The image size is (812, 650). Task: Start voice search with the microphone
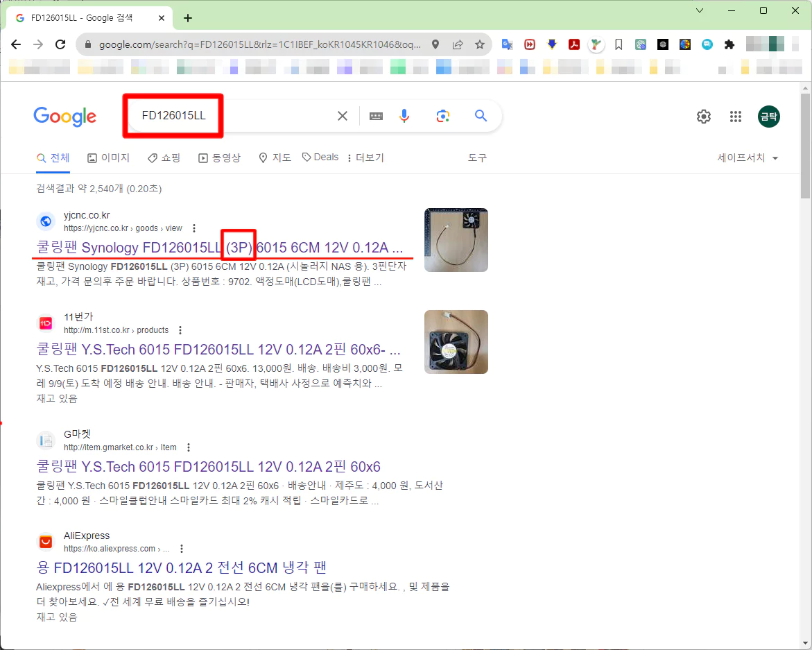404,116
